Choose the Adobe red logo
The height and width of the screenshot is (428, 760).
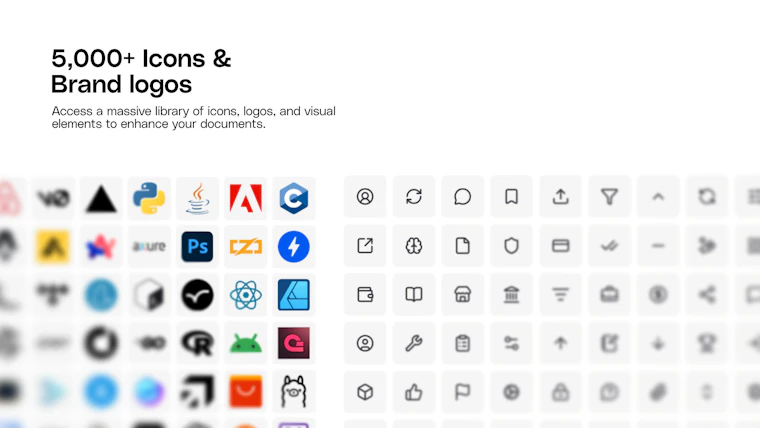246,198
